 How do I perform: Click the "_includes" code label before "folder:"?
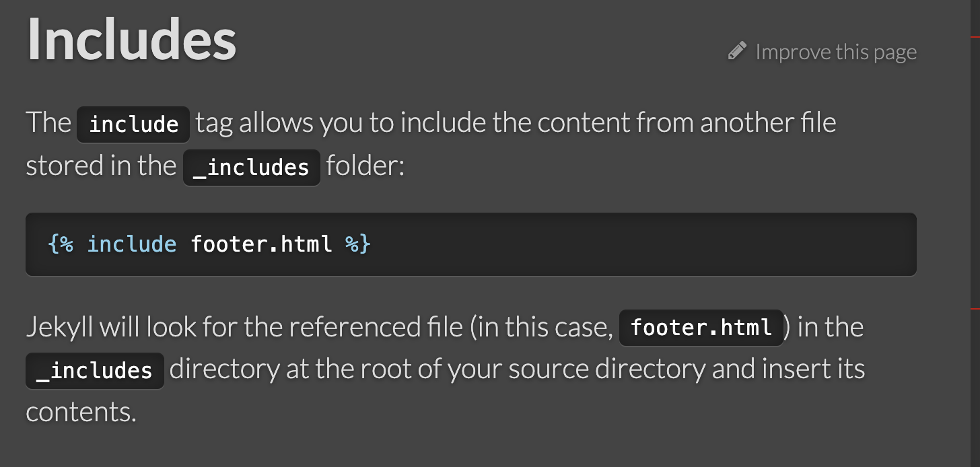coord(251,167)
